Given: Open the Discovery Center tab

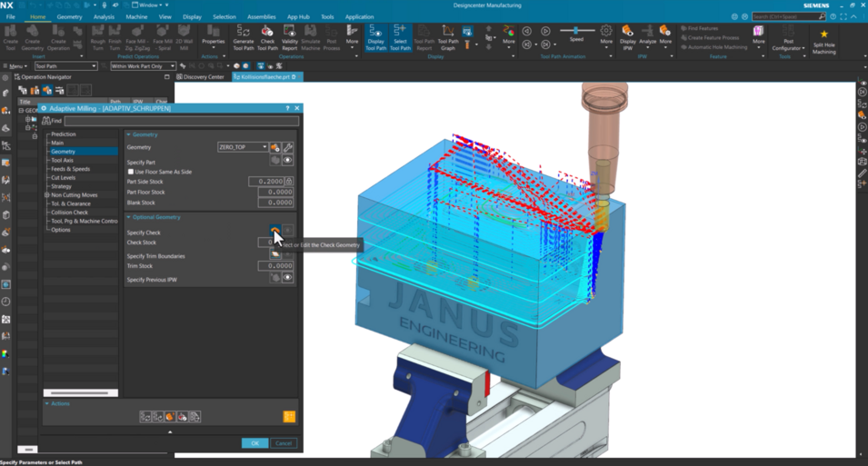Looking at the screenshot, I should coord(200,77).
